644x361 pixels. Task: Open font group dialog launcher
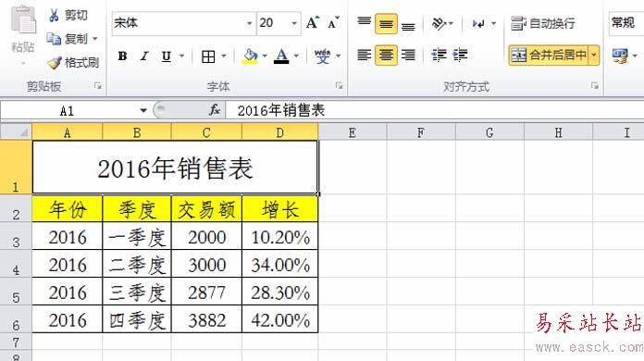click(x=340, y=86)
